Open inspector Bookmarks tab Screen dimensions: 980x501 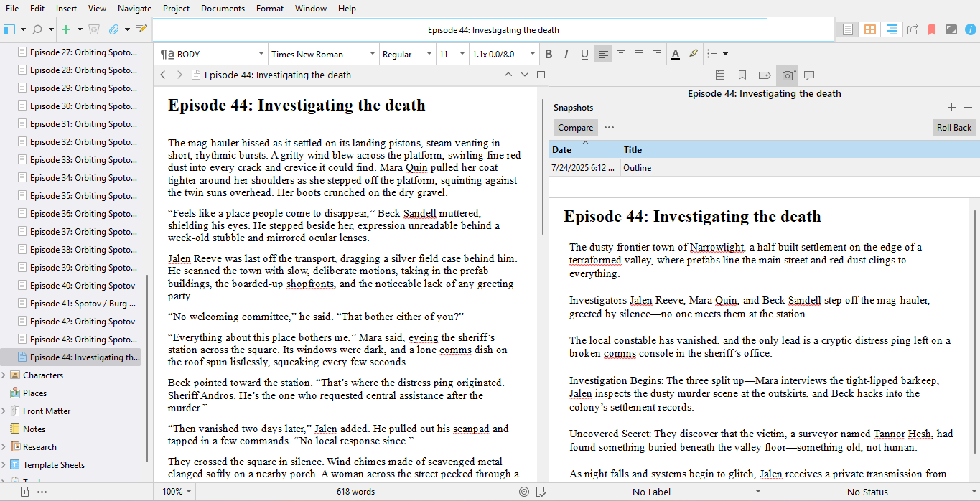[742, 75]
